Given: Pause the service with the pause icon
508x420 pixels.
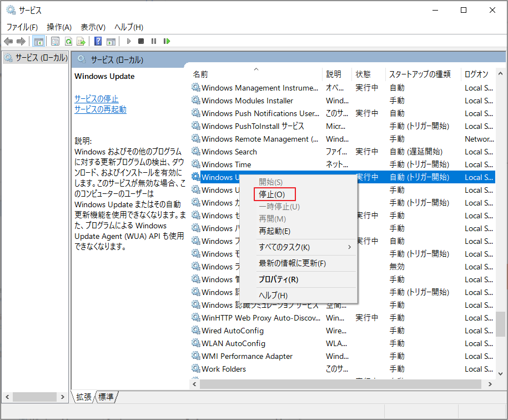Looking at the screenshot, I should coord(153,41).
